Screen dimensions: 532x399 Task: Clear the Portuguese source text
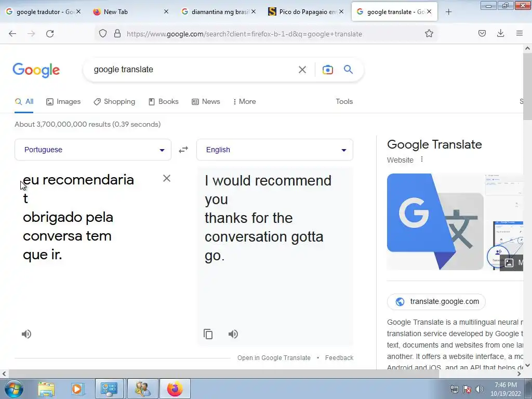click(167, 179)
